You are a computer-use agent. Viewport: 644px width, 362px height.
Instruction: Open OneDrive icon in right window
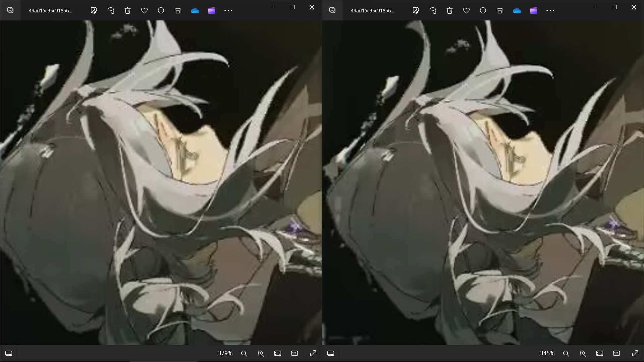click(517, 11)
